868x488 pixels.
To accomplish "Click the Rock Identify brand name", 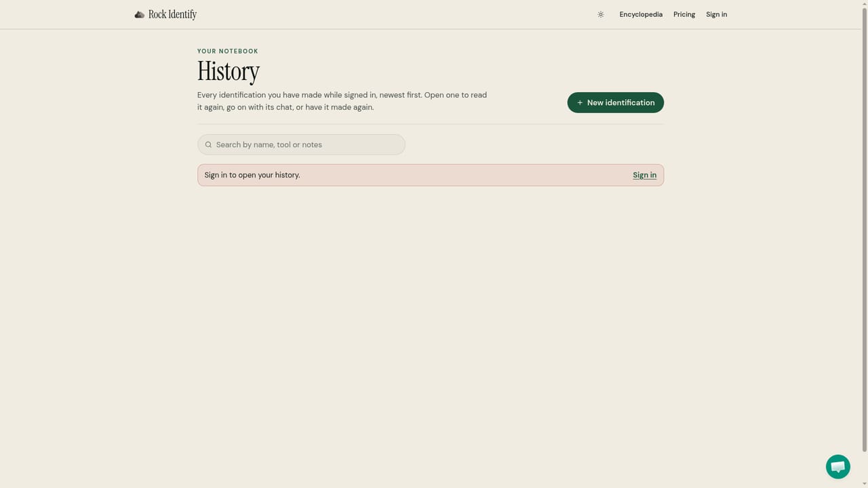I will click(172, 14).
